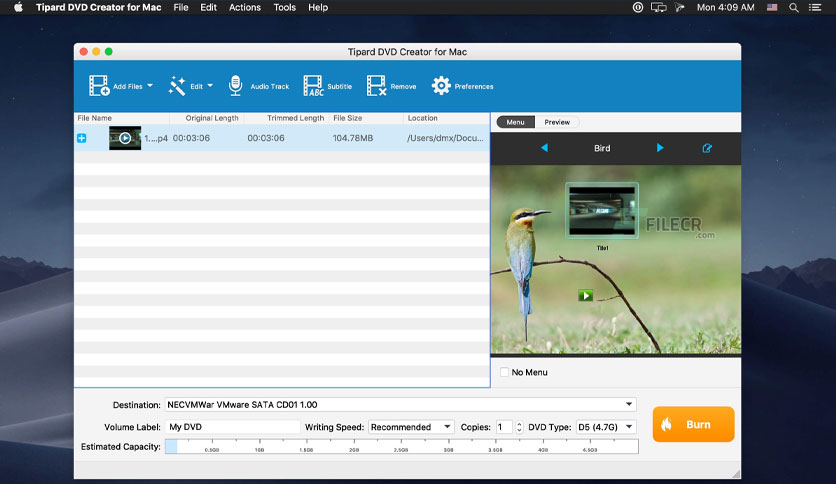Click the Volume Label input field
This screenshot has height=484, width=836.
click(x=232, y=427)
